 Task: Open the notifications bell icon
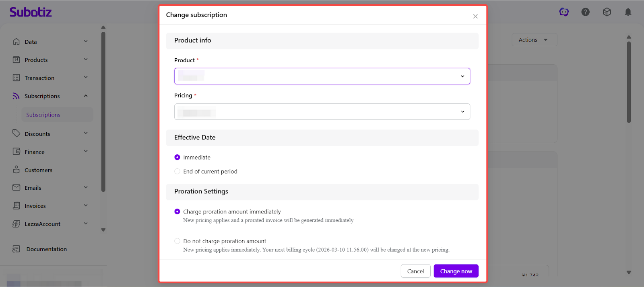[628, 12]
